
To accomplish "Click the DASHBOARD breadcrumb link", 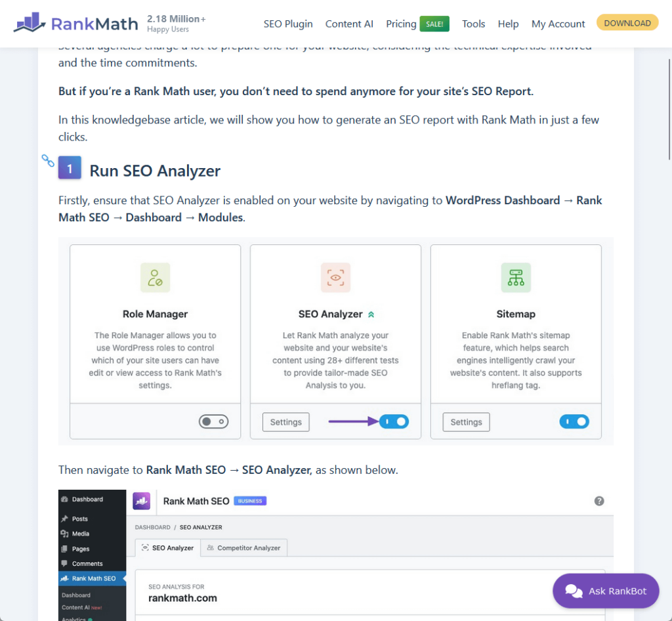I will [x=152, y=527].
